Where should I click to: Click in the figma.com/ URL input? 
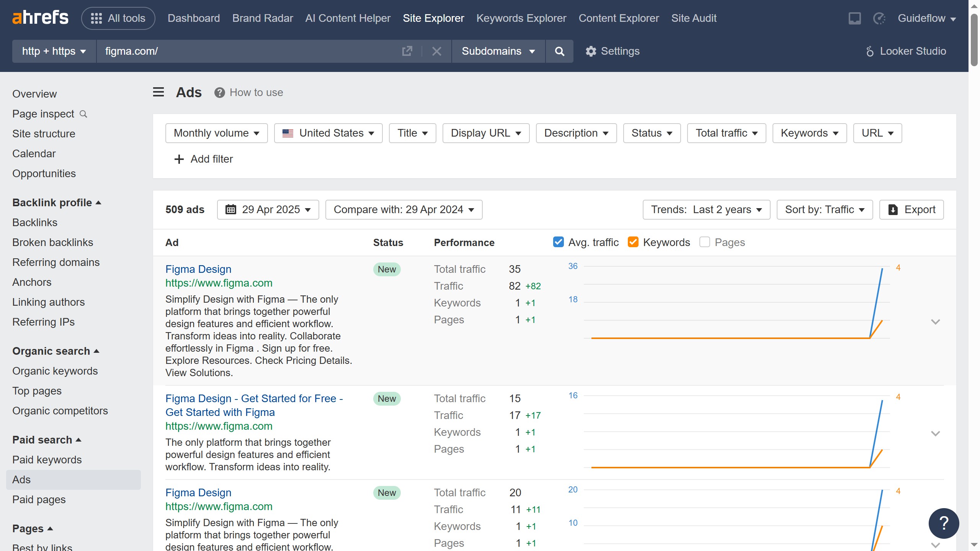(245, 51)
